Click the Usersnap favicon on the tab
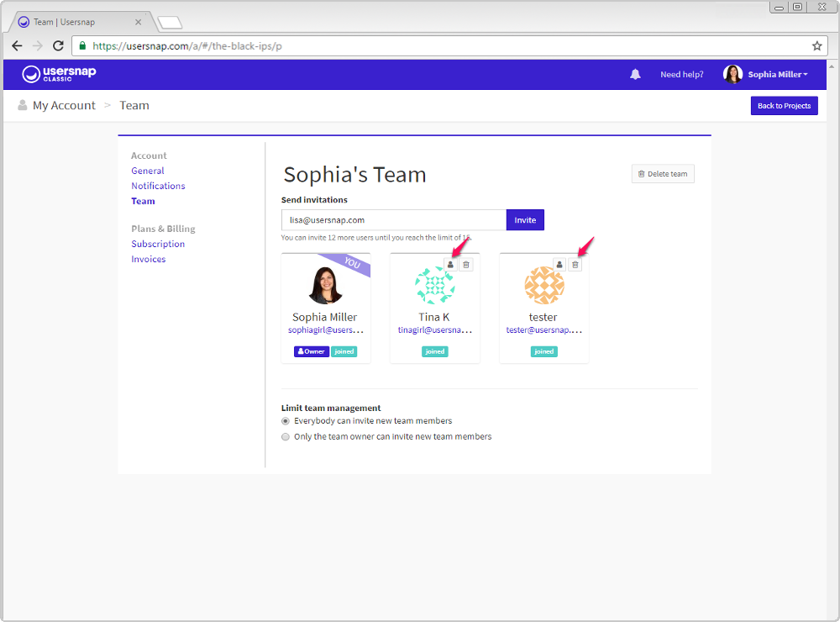The width and height of the screenshot is (840, 622). [24, 22]
